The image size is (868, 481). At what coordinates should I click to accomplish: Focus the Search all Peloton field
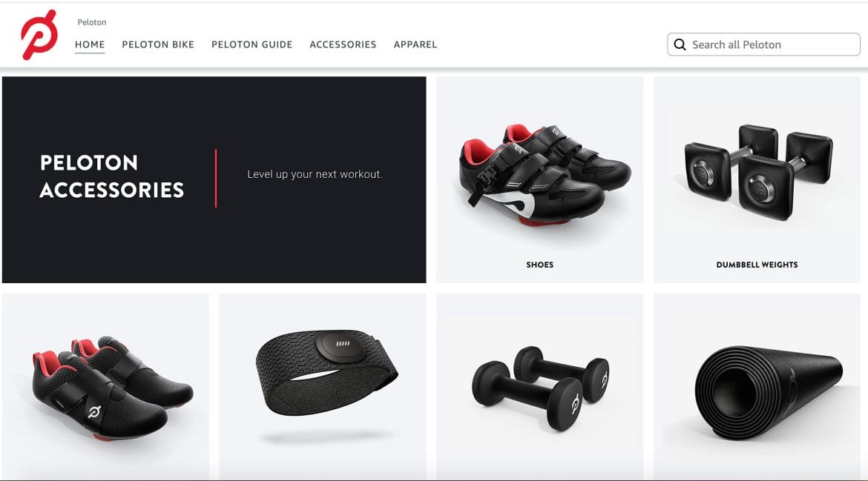click(763, 44)
